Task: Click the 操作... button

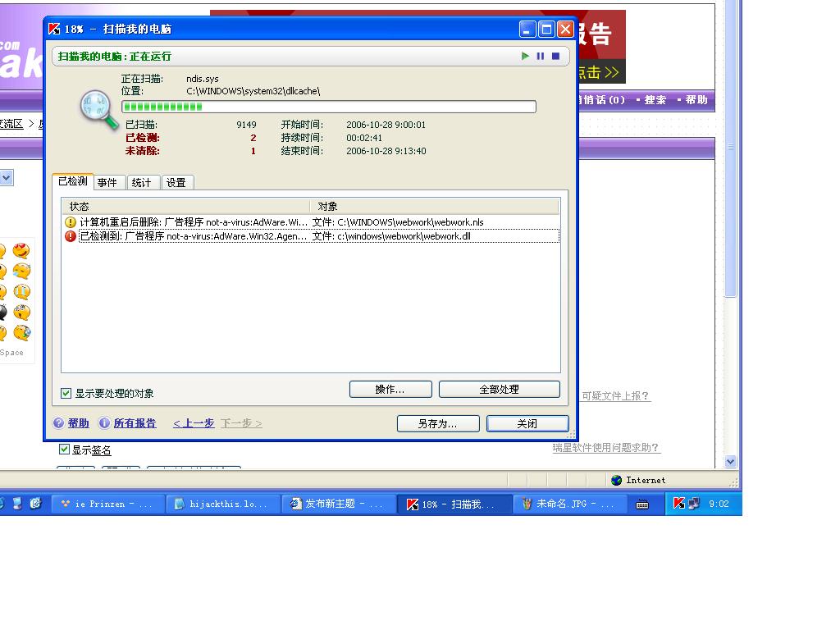Action: [390, 390]
